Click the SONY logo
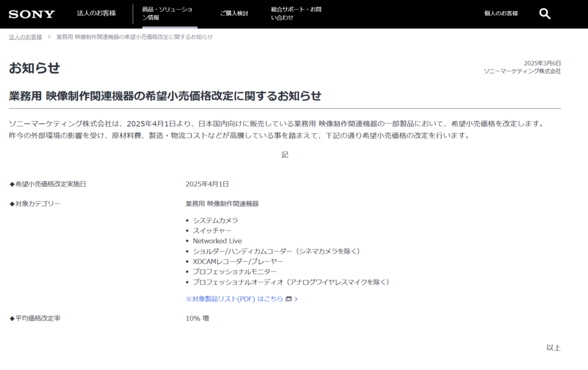Image resolution: width=588 pixels, height=370 pixels. tap(32, 14)
